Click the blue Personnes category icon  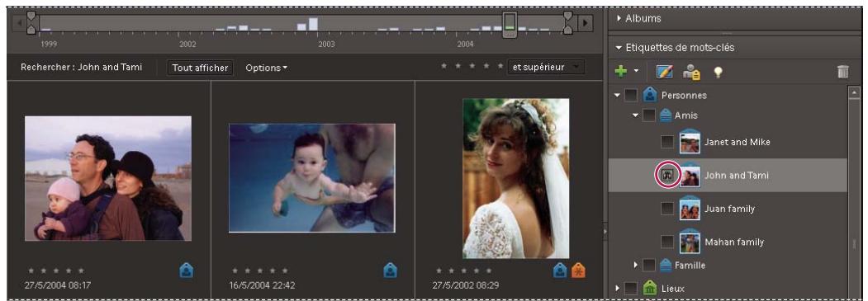650,95
